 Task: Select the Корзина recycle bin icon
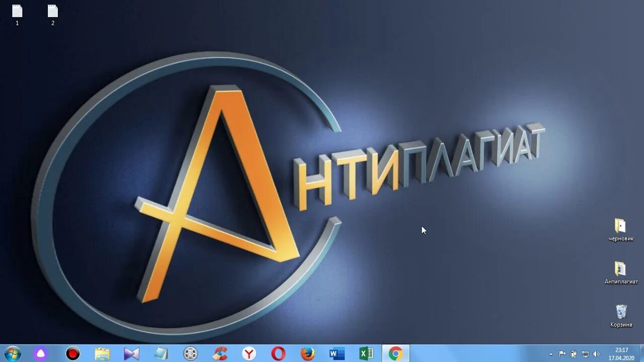pos(621,316)
